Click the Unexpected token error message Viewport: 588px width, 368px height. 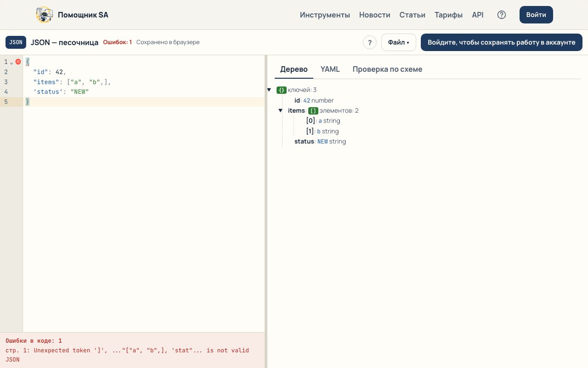[127, 355]
